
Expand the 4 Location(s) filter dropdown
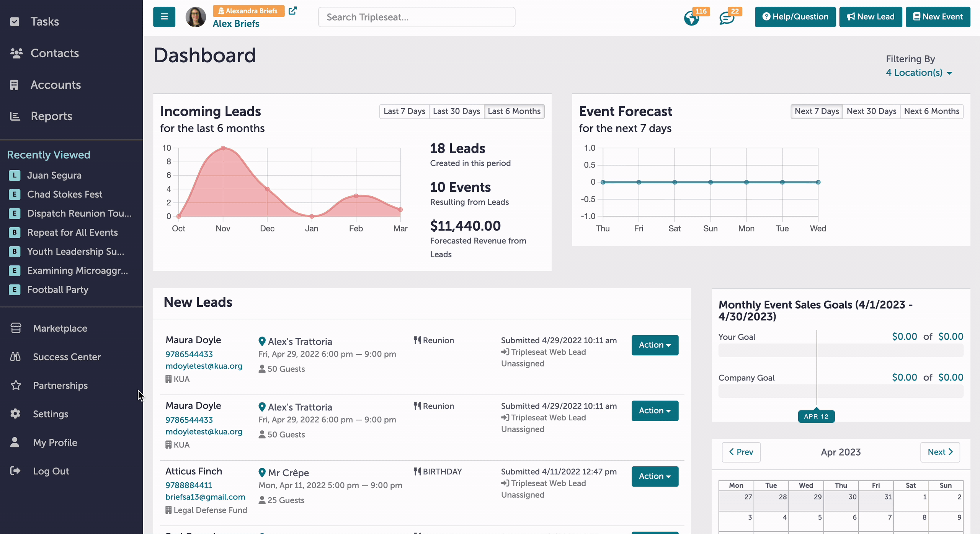pos(919,73)
